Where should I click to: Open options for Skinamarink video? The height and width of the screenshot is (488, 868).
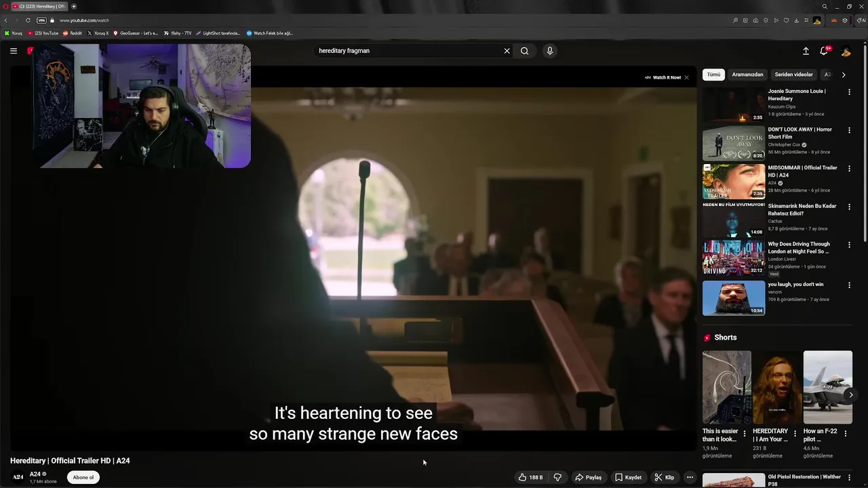coord(849,207)
